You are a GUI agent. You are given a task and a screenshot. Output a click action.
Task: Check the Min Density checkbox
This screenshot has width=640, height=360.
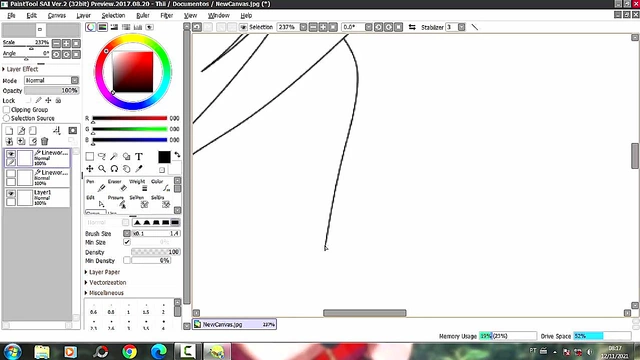pyautogui.click(x=127, y=260)
